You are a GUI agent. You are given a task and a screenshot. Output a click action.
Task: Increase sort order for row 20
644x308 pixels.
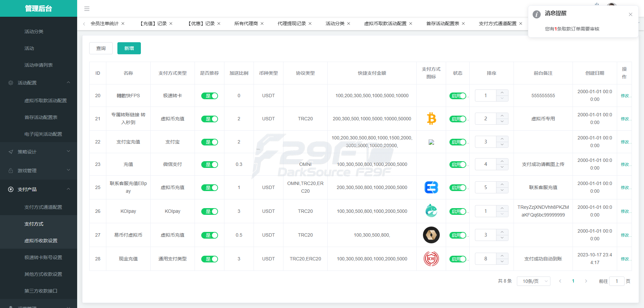pyautogui.click(x=502, y=93)
